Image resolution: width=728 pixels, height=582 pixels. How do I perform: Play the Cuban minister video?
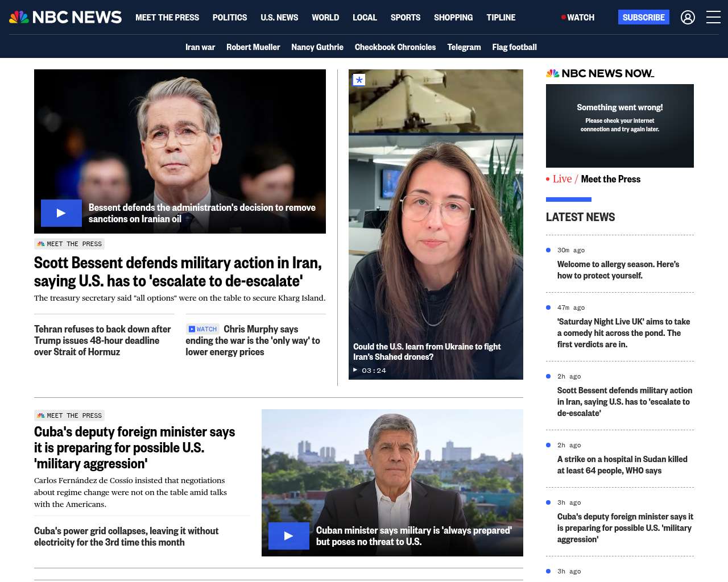click(x=289, y=536)
